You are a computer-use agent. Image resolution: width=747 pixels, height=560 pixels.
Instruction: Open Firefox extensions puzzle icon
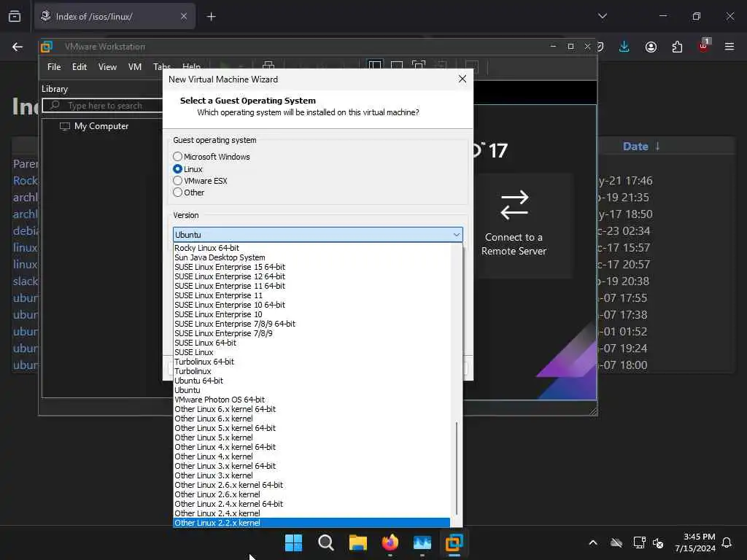(677, 47)
